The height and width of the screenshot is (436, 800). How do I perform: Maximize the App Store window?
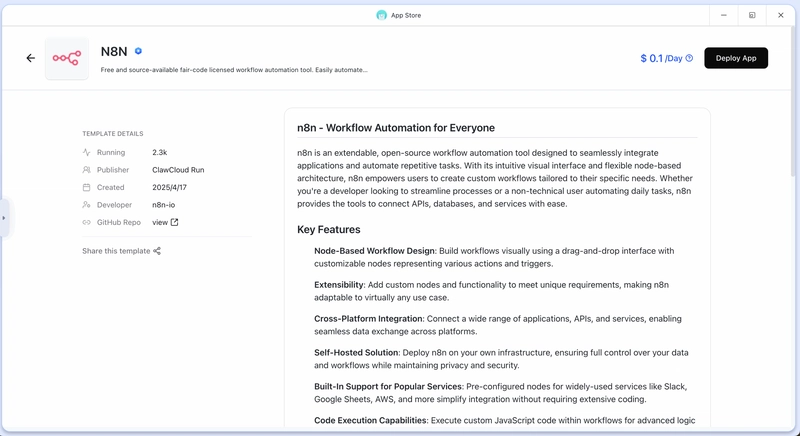click(752, 15)
